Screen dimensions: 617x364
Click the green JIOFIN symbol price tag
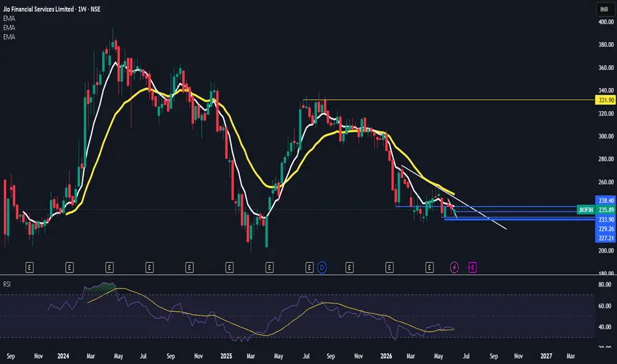[585, 210]
